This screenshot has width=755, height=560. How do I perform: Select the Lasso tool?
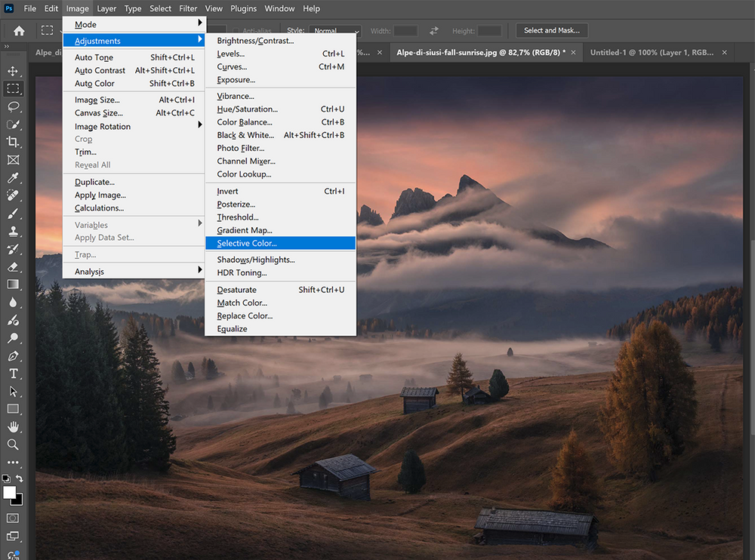point(13,106)
